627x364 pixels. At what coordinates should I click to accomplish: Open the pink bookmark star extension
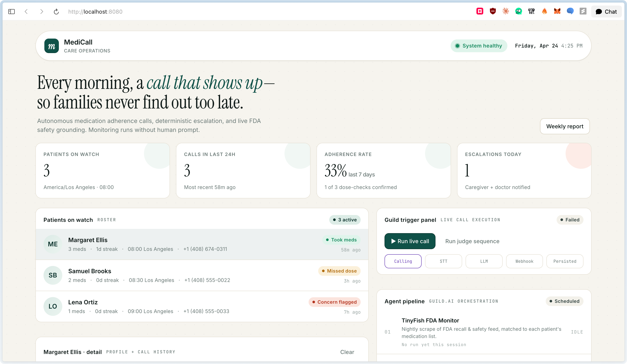click(x=480, y=11)
